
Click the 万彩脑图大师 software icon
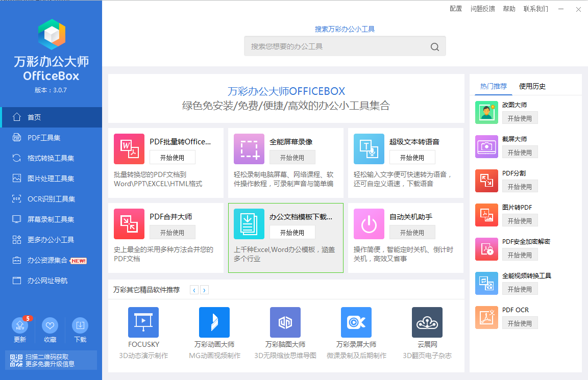click(x=285, y=322)
